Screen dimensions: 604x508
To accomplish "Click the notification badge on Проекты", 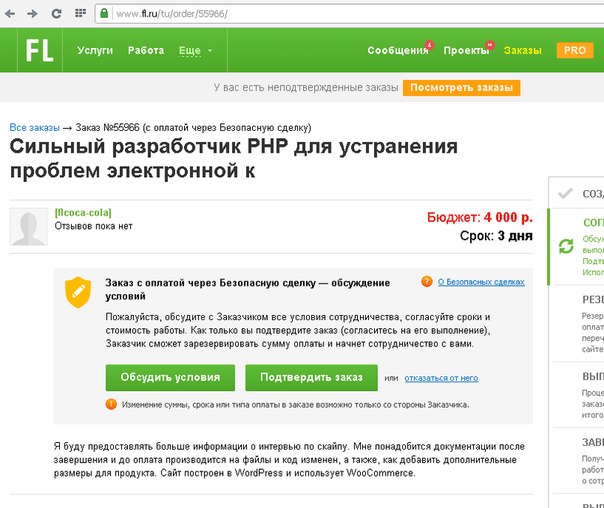I will coord(490,45).
